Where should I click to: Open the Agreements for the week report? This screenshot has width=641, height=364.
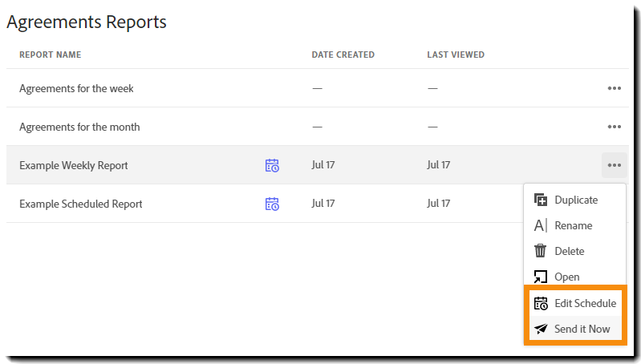pyautogui.click(x=76, y=88)
